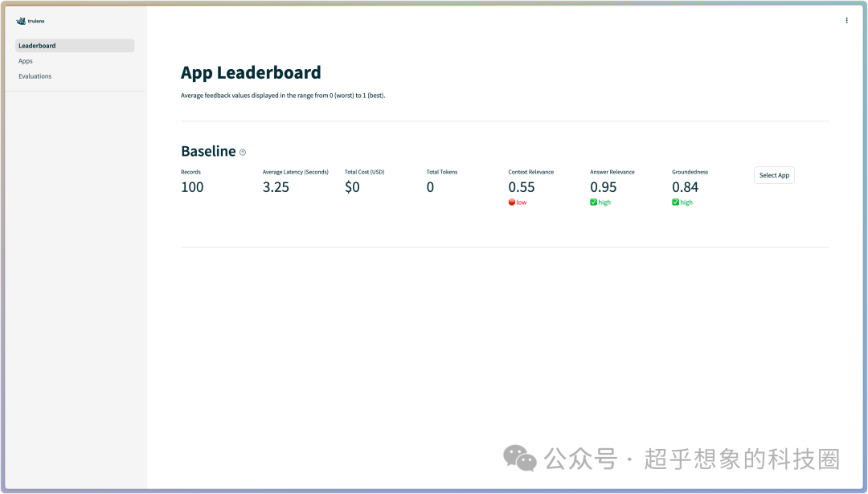The height and width of the screenshot is (494, 868).
Task: Click the trulens logo in the sidebar
Action: [x=28, y=21]
